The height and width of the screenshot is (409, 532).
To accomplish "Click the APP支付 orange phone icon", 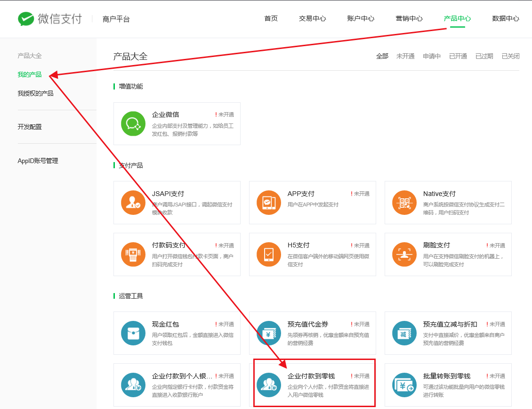I will (x=269, y=203).
